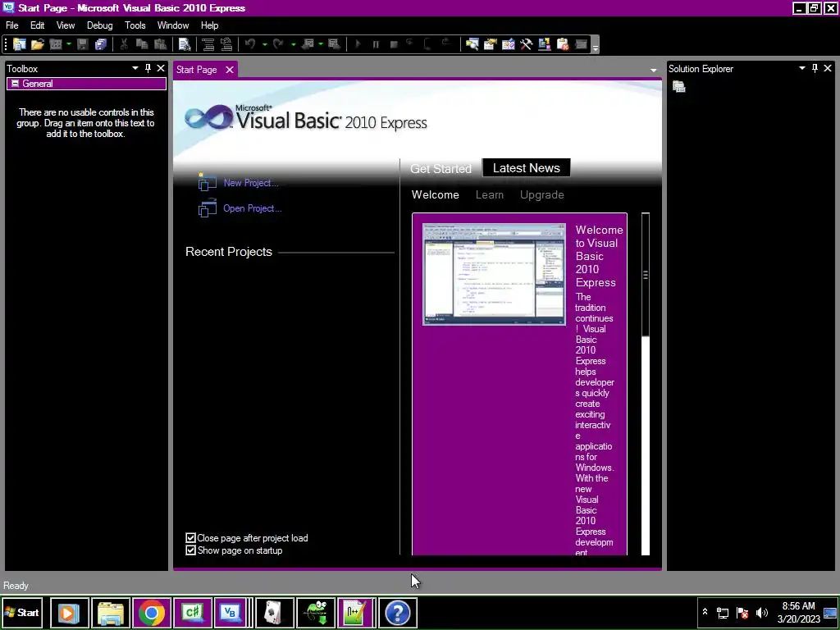Click the Find in document toolbar icon
840x630 pixels.
coord(185,44)
